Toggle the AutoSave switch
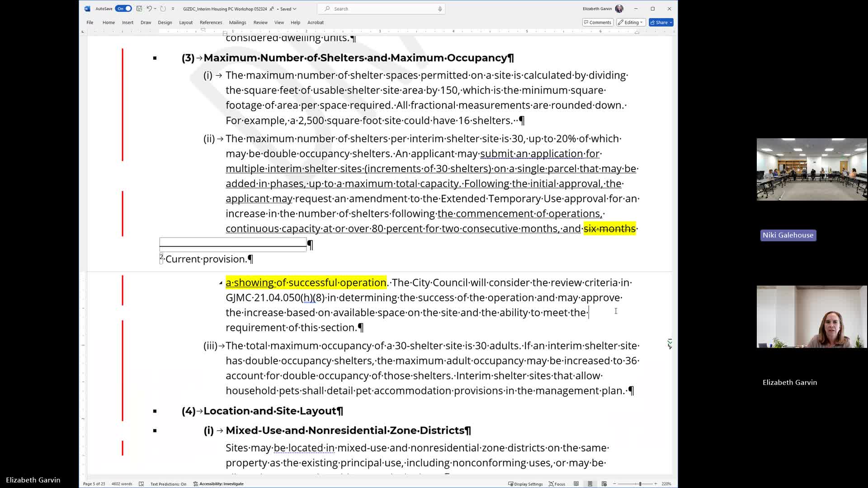 123,9
